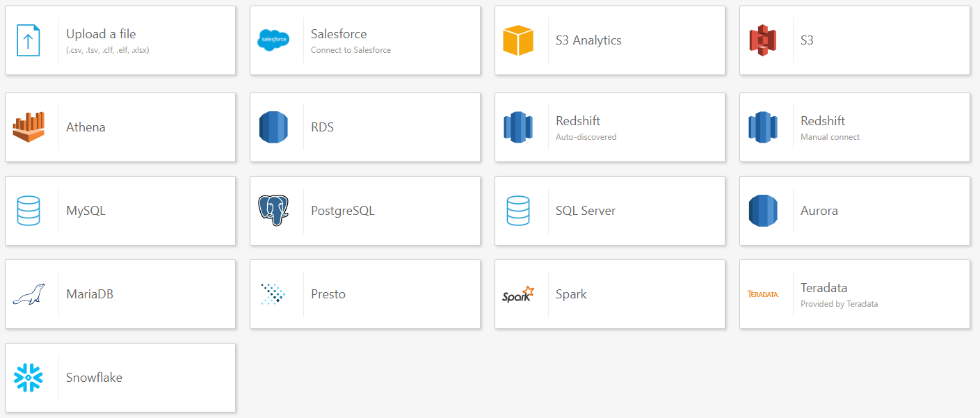Click the Salesforce cloud logo
Viewport: 980px width, 418px height.
273,40
